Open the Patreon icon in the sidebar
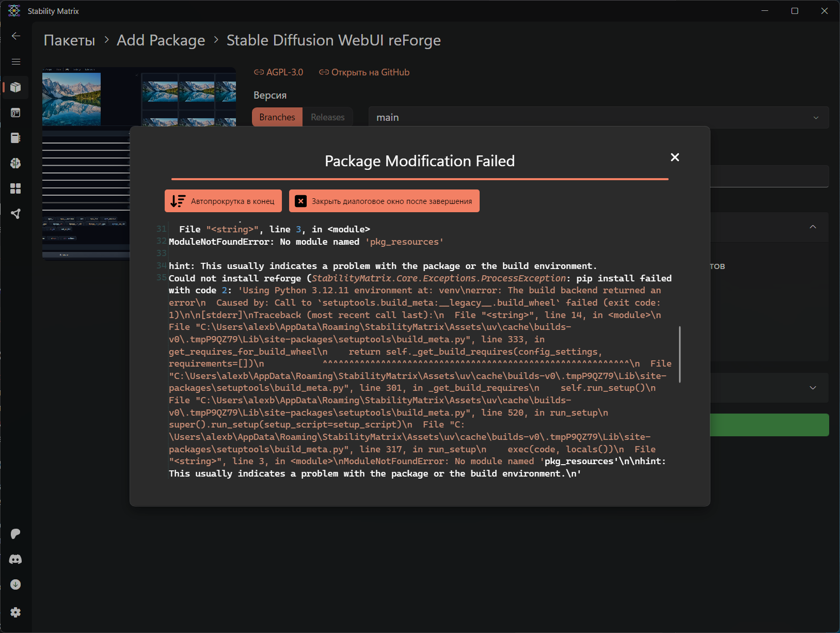 (x=15, y=534)
